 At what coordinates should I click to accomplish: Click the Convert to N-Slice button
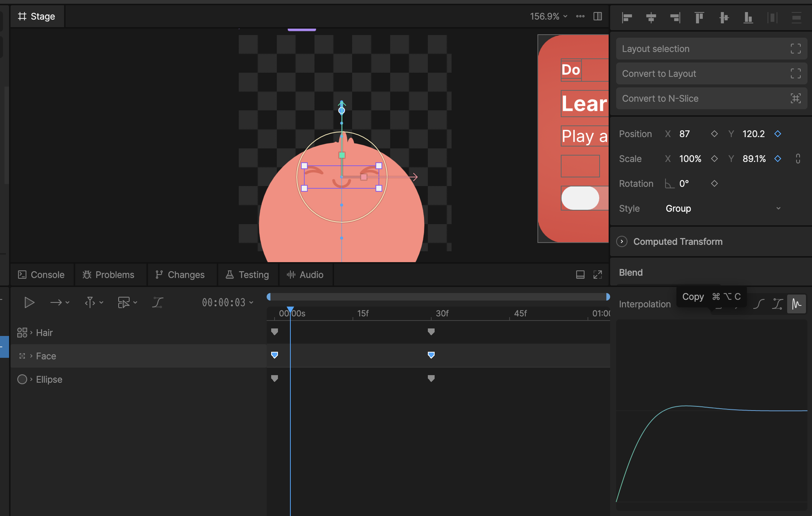click(x=711, y=98)
